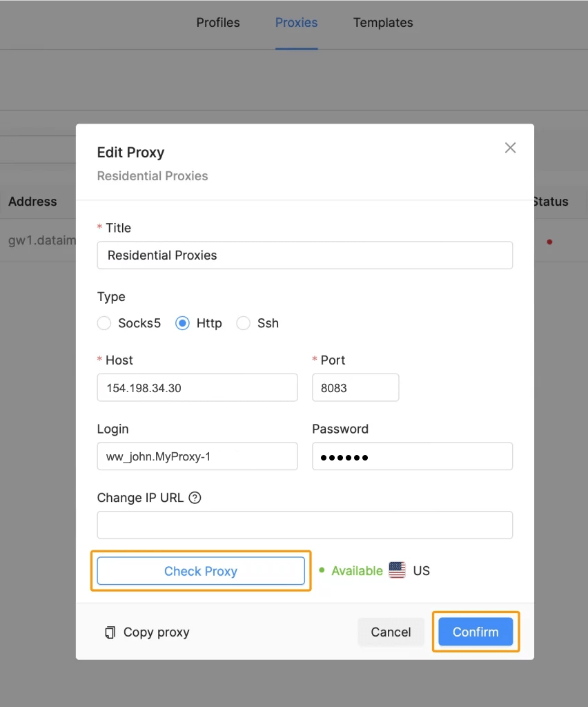Click the US flag icon

(397, 570)
